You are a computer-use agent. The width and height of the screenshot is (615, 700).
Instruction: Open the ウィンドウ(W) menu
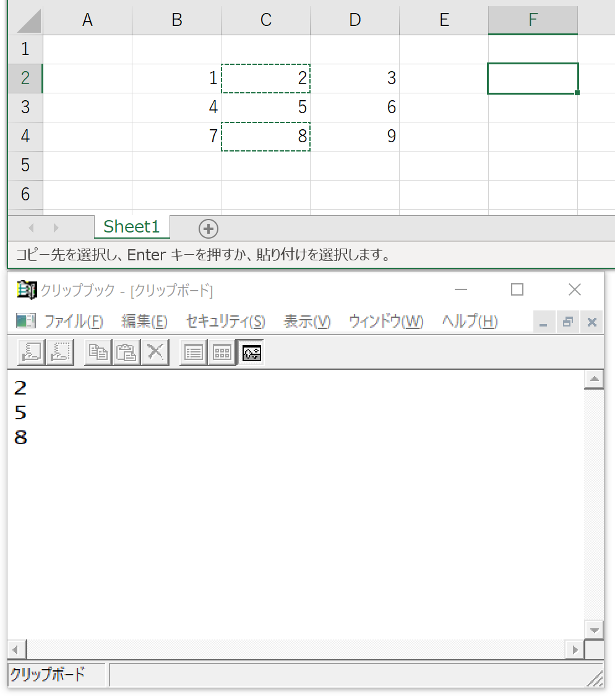[x=386, y=321]
